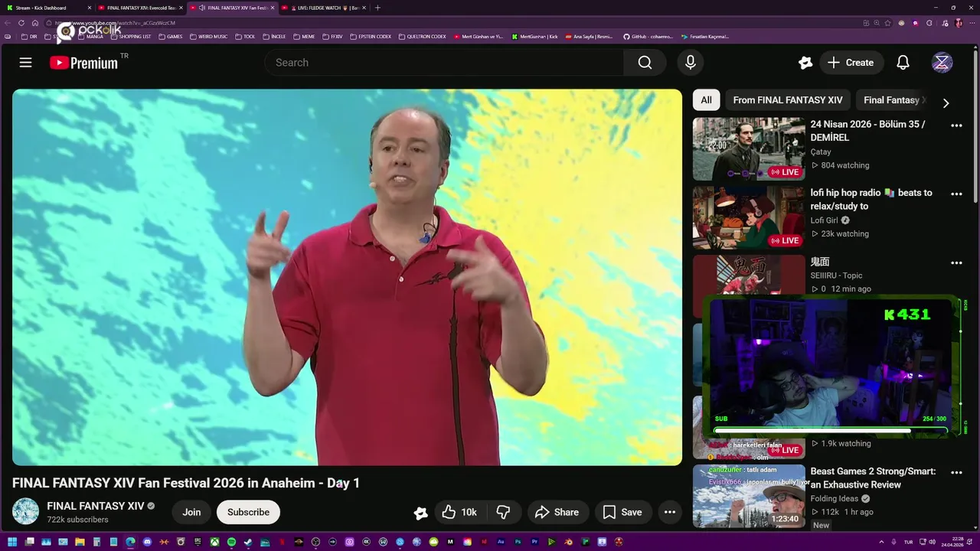The width and height of the screenshot is (980, 551).
Task: Open options for lofi hip hop radio video
Action: pyautogui.click(x=956, y=194)
